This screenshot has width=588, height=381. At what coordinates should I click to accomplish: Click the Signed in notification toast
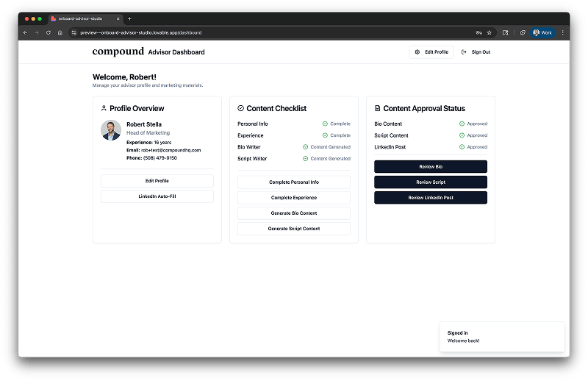(x=501, y=336)
